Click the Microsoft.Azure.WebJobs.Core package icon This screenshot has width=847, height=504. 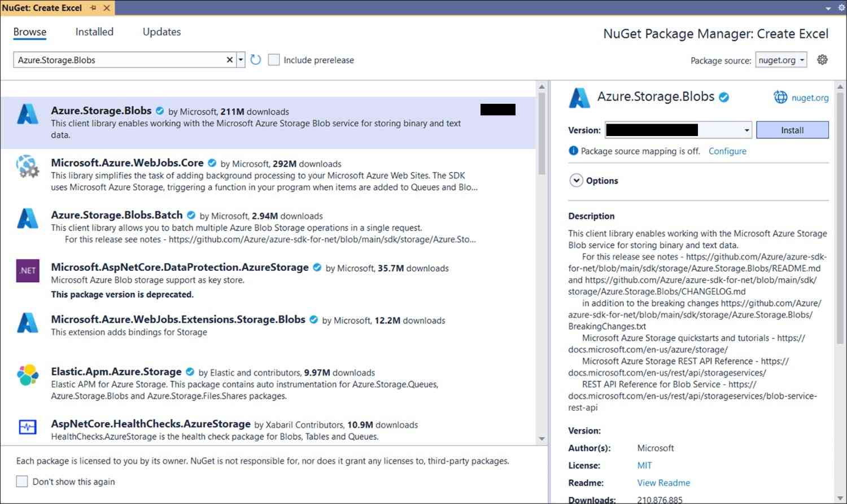tap(28, 166)
